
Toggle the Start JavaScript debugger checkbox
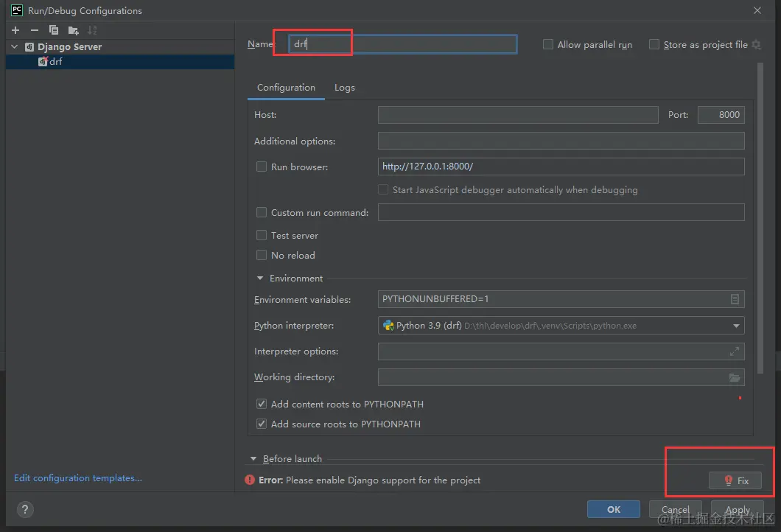click(x=383, y=190)
